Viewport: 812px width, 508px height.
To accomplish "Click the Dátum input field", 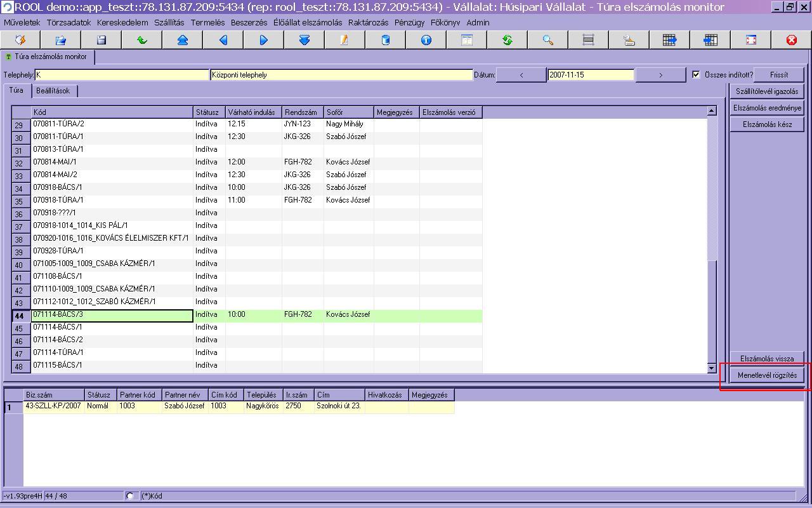I will pyautogui.click(x=591, y=75).
